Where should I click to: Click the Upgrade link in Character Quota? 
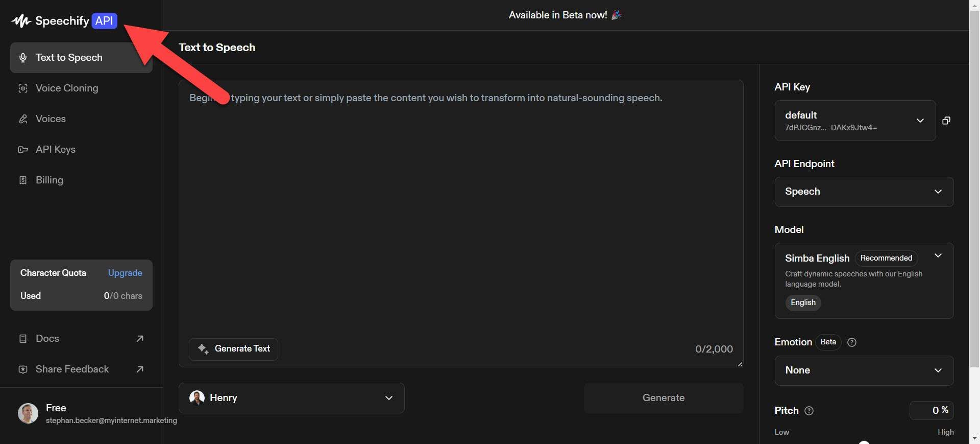tap(125, 273)
